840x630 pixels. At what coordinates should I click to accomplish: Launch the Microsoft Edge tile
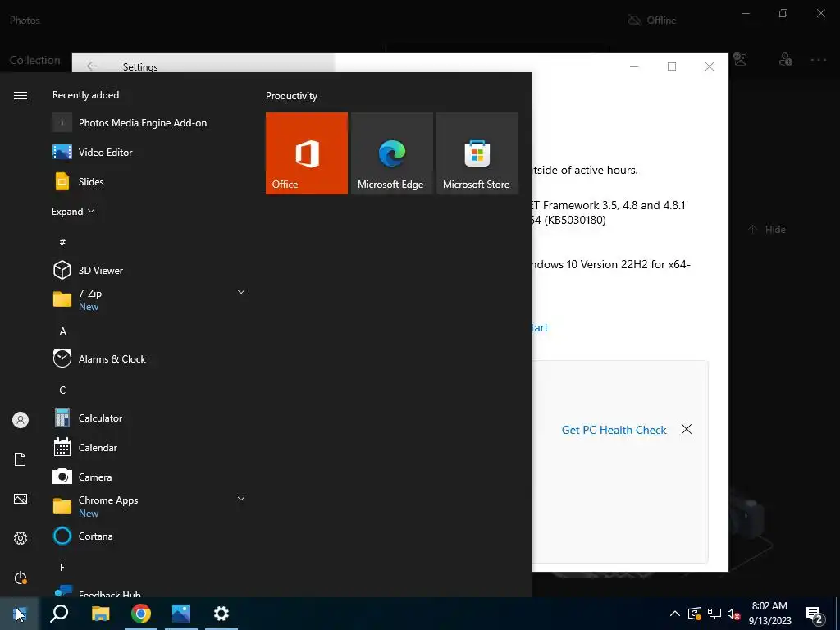[x=391, y=153]
